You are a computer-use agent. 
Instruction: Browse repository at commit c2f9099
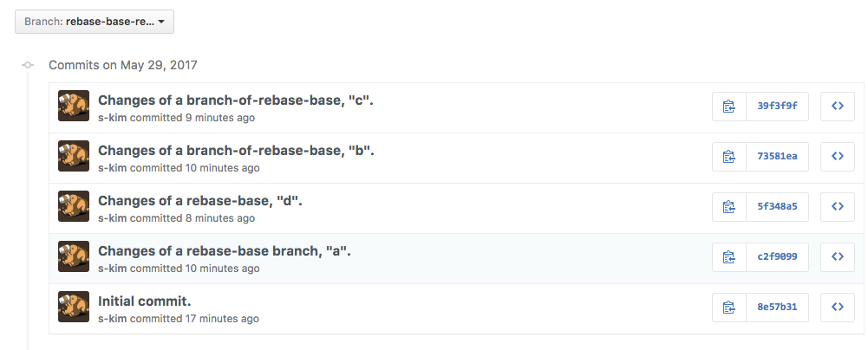click(x=838, y=257)
